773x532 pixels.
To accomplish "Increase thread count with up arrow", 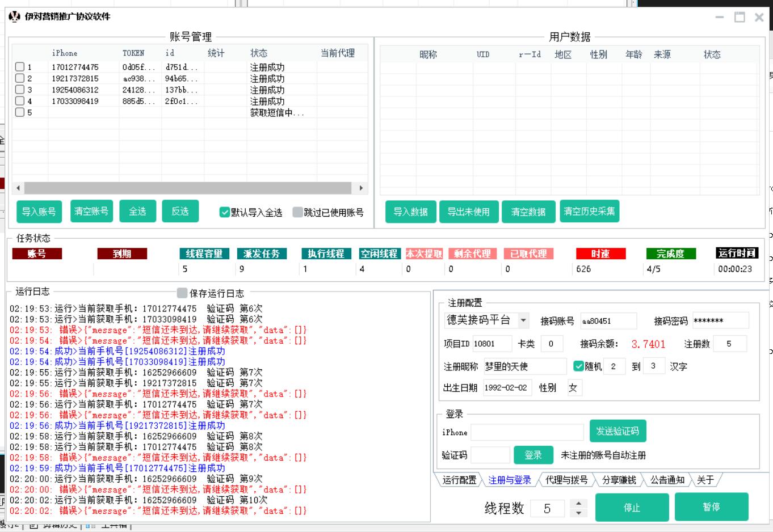I will (x=578, y=503).
